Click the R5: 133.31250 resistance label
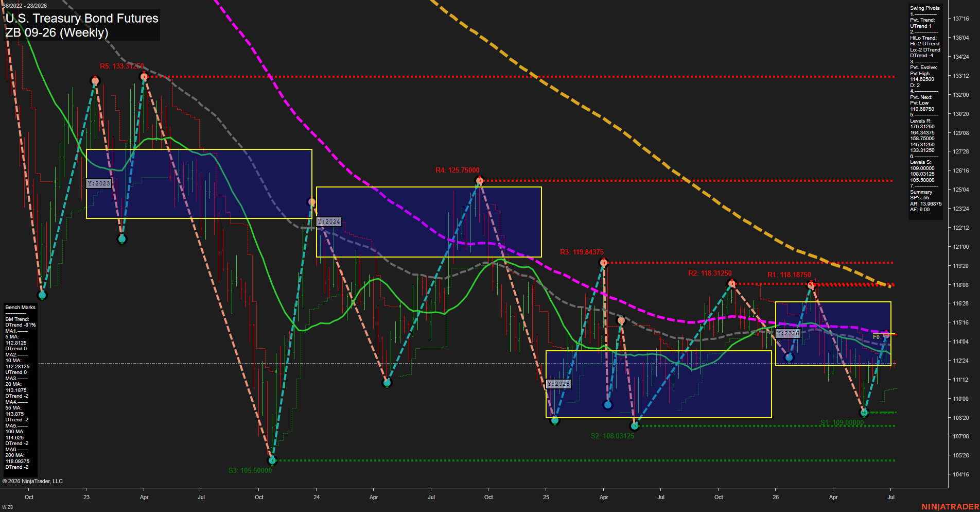This screenshot has width=980, height=512. [x=122, y=66]
